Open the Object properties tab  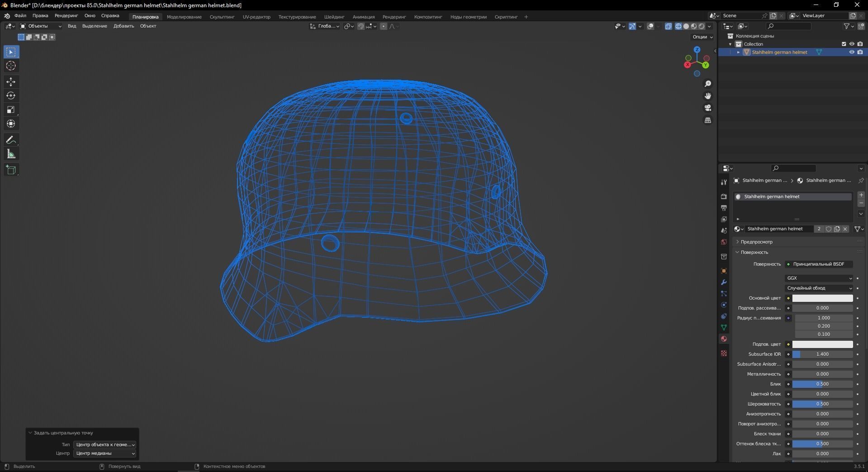(724, 271)
